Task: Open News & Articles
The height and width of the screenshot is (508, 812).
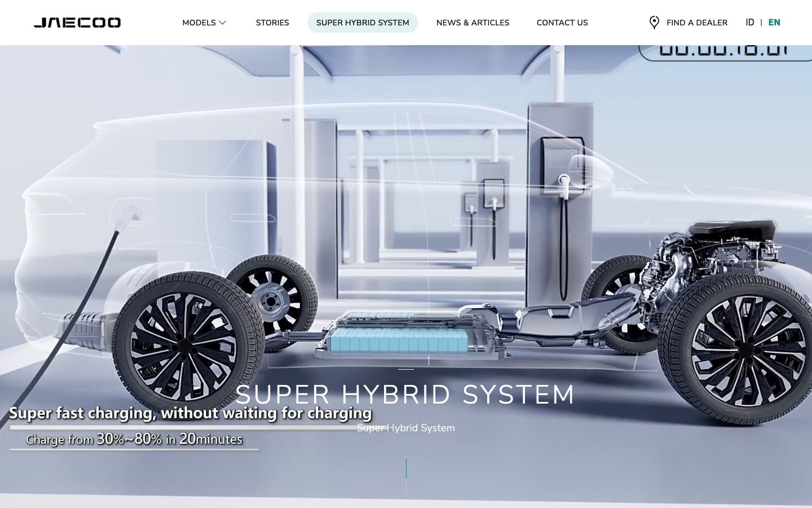Action: [473, 23]
